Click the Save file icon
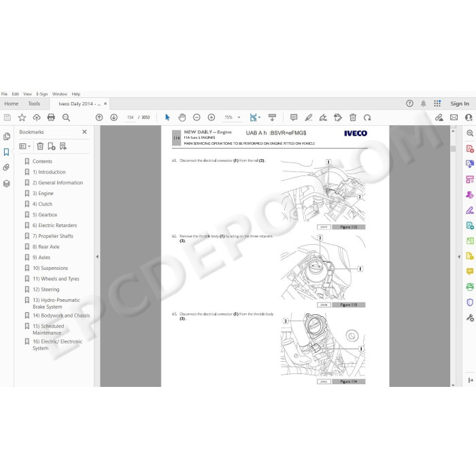The width and height of the screenshot is (476, 476). (7, 118)
